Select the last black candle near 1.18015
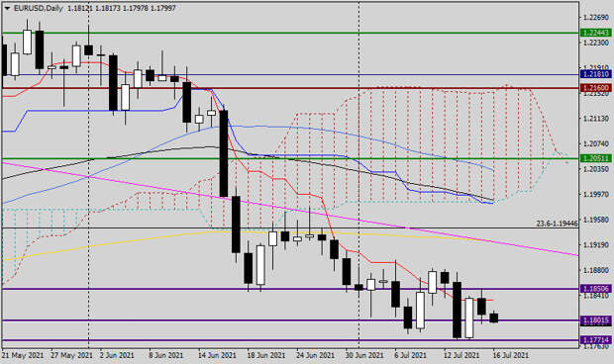614x364 pixels. point(494,318)
